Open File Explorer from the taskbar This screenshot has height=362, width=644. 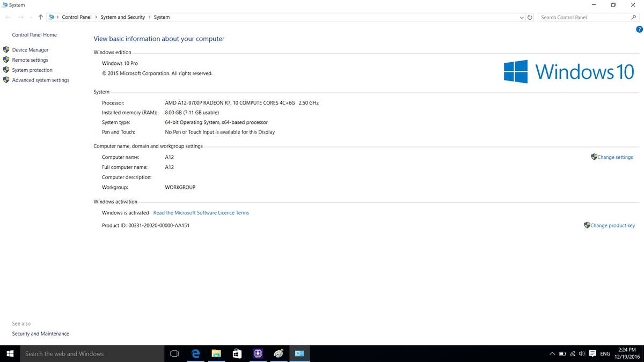216,354
